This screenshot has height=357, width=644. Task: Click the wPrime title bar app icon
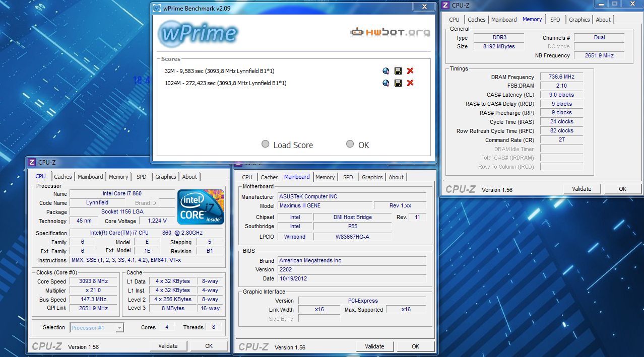[158, 8]
